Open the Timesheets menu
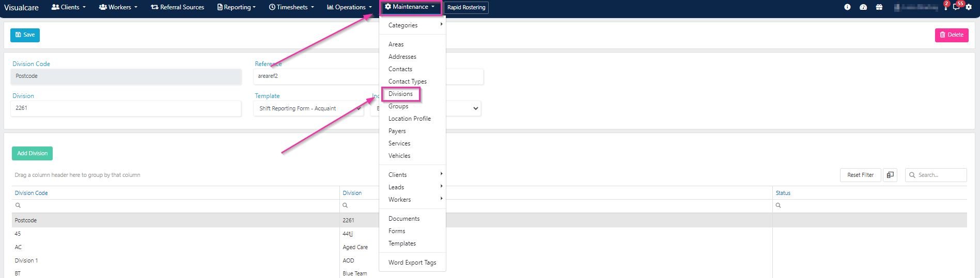 pyautogui.click(x=291, y=7)
